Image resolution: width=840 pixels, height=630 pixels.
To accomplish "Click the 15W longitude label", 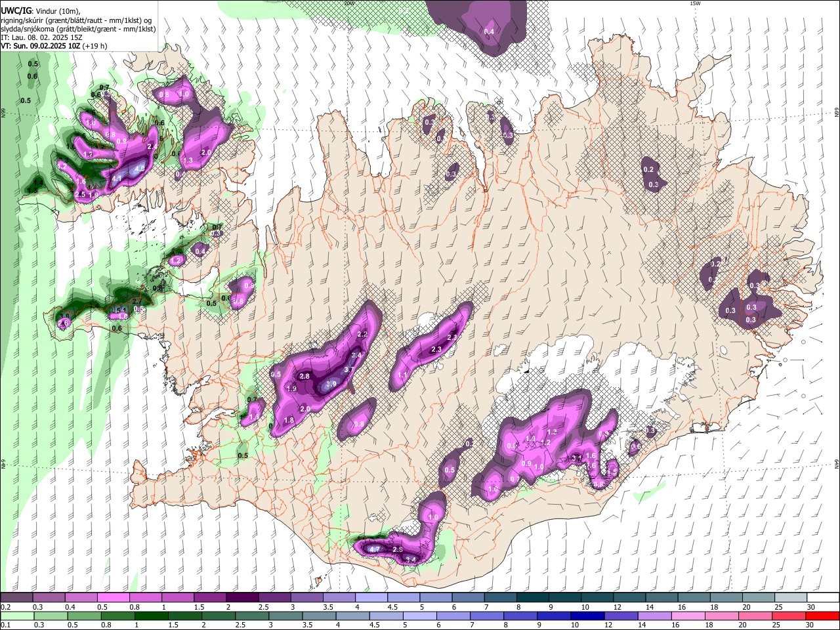I will [x=695, y=3].
